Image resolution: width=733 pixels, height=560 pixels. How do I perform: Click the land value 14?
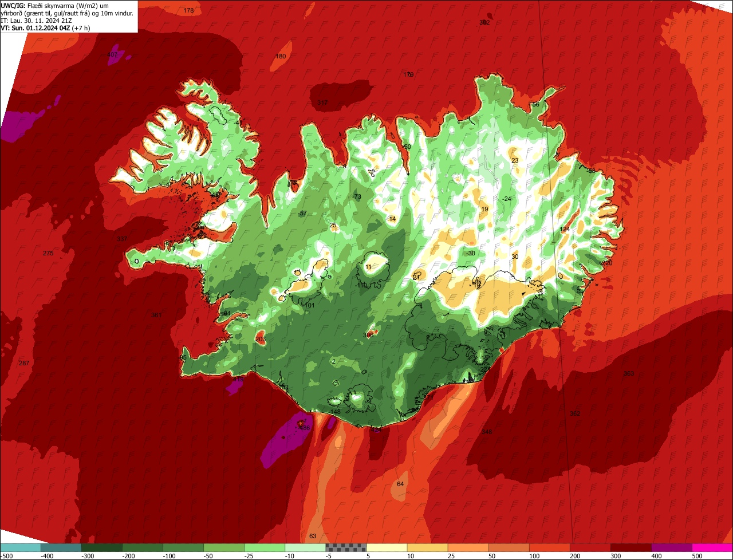pyautogui.click(x=392, y=219)
